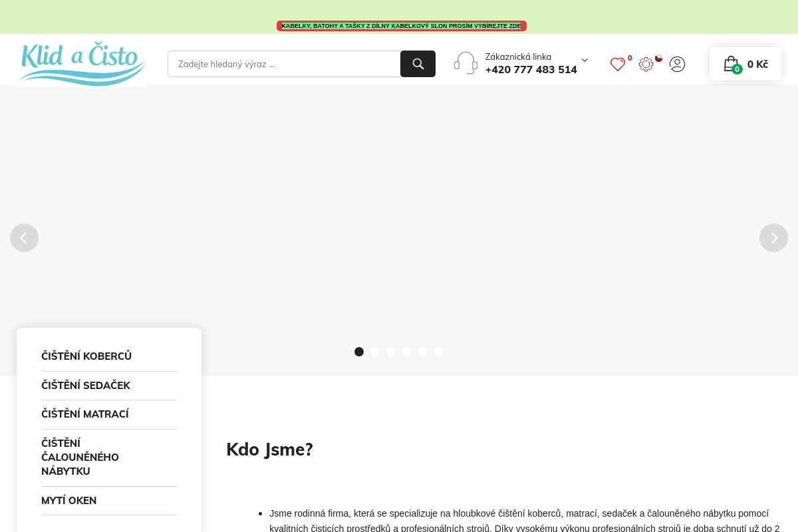Click the Czech flag language icon
The width and height of the screenshot is (798, 532).
(658, 59)
